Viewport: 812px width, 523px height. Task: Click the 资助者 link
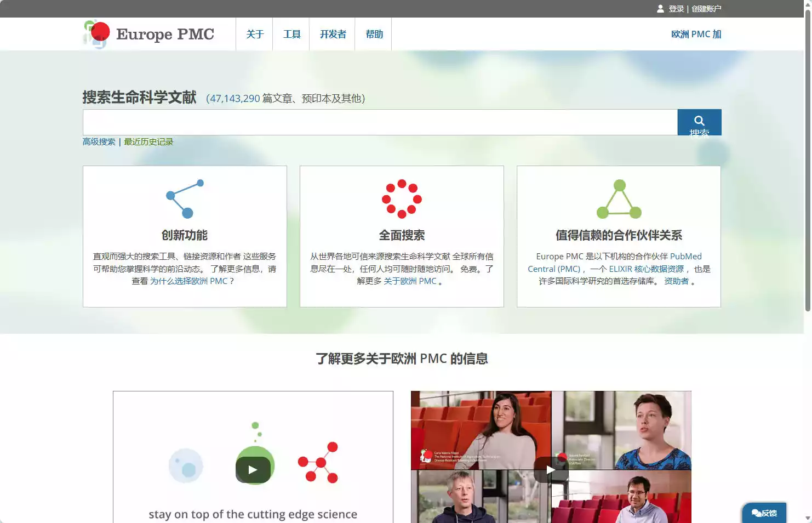click(x=676, y=281)
